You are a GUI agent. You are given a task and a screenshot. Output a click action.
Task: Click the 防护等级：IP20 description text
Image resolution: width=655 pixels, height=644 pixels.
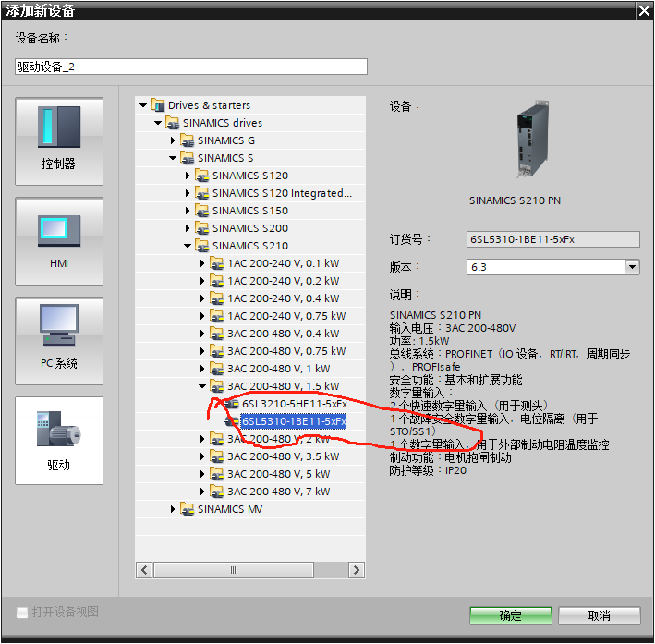(428, 470)
